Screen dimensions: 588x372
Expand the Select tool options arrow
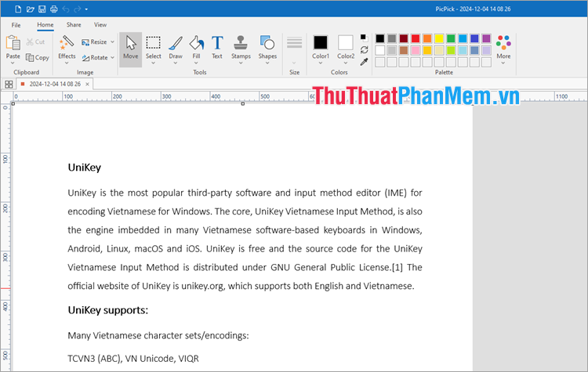click(154, 63)
